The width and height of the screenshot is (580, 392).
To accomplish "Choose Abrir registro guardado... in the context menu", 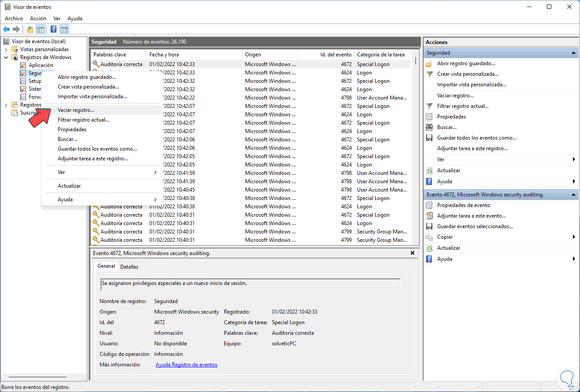I will tap(102, 77).
